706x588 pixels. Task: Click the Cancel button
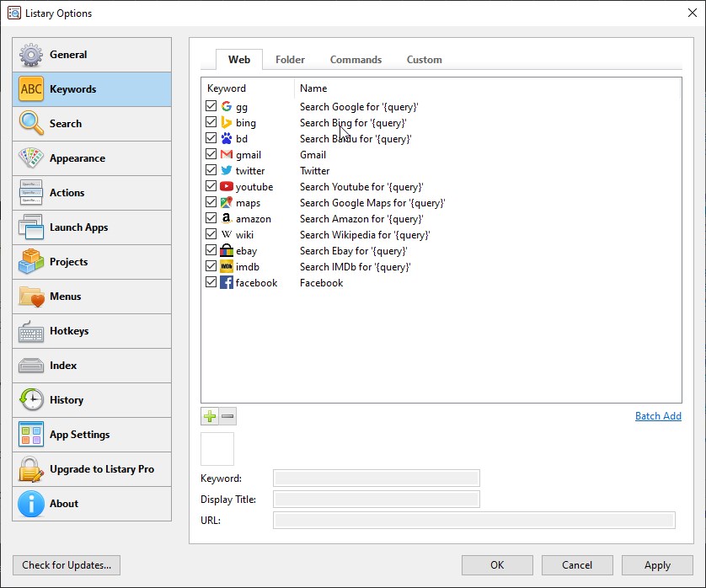click(577, 565)
